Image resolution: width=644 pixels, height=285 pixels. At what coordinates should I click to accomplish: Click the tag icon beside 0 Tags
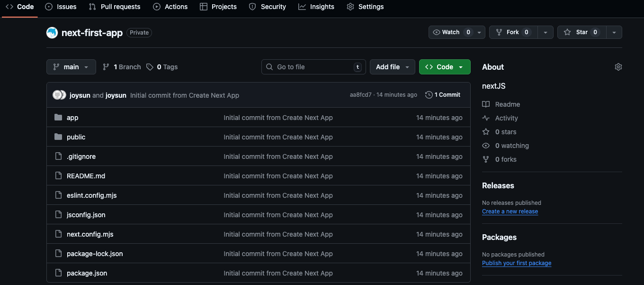[150, 67]
